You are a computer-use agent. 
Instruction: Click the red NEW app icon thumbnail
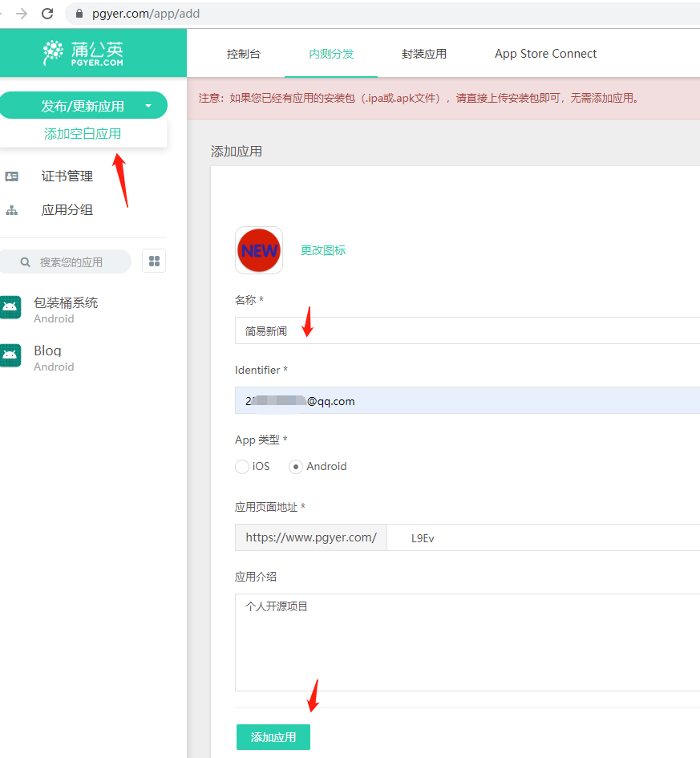coord(258,250)
